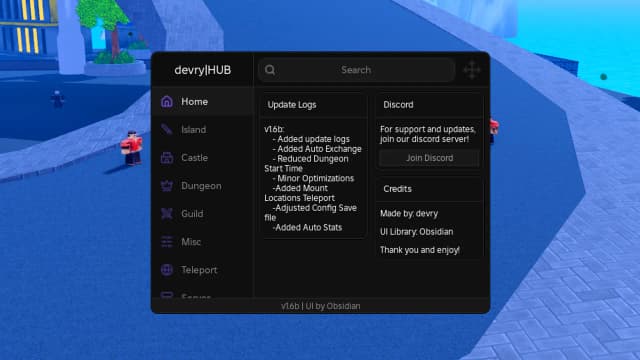640x360 pixels.
Task: Select the Guild tab
Action: pos(202,213)
